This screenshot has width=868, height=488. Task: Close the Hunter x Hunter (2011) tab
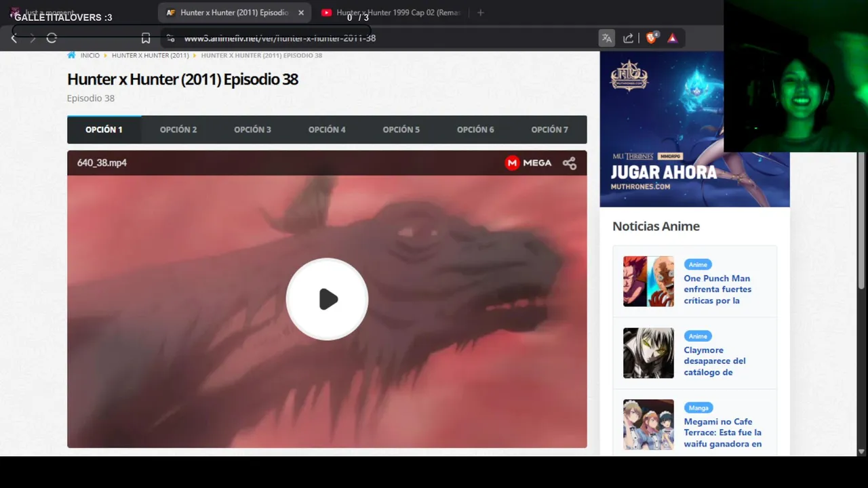301,13
